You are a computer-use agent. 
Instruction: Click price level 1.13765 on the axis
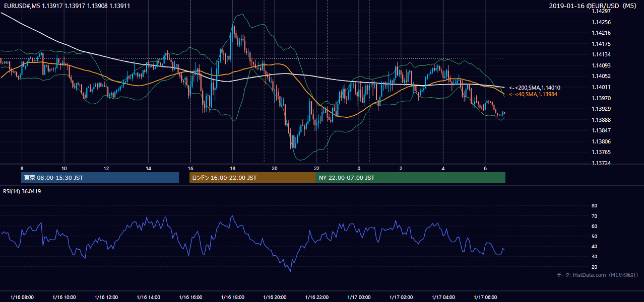(601, 152)
